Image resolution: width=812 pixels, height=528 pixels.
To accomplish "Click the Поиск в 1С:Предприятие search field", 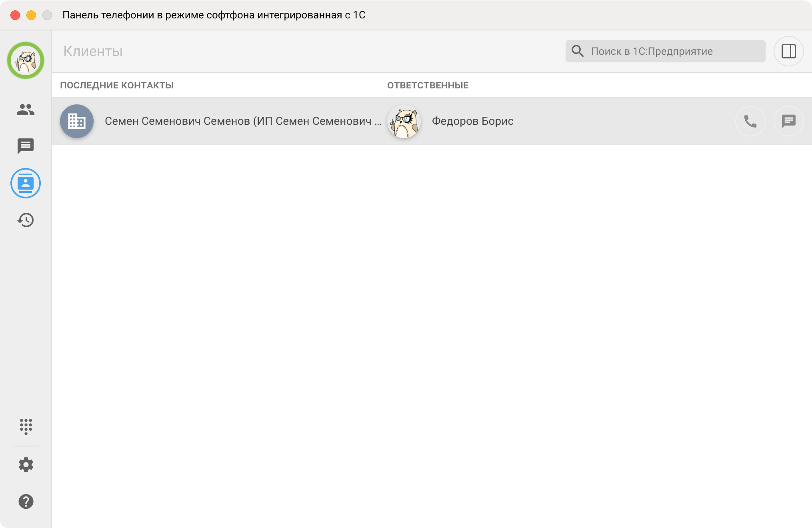I will pos(666,51).
